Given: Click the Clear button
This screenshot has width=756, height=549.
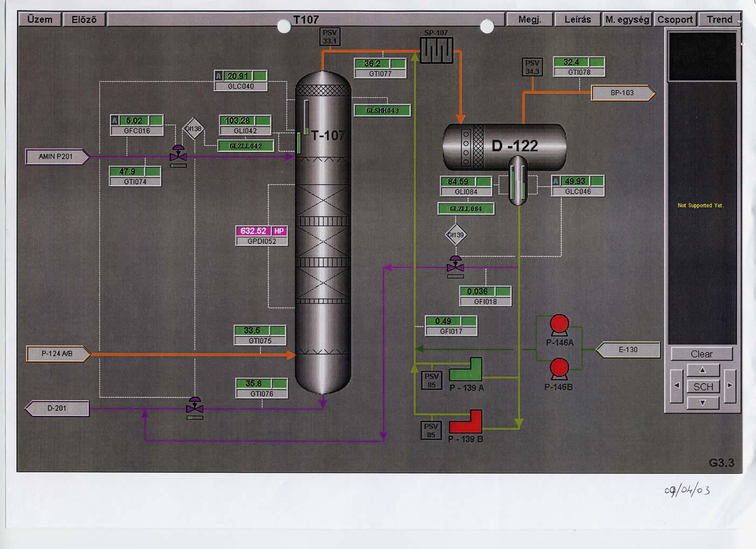Looking at the screenshot, I should click(701, 354).
